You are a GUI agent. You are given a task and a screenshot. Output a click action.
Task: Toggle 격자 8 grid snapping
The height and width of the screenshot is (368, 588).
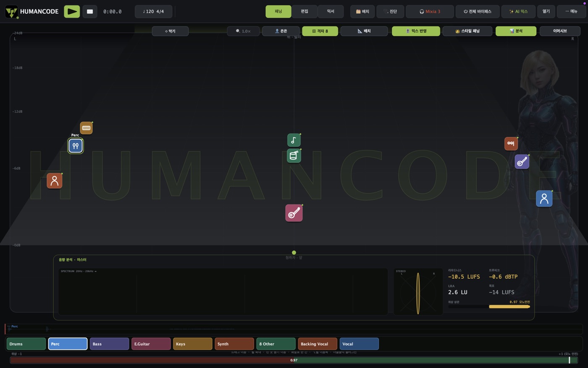point(320,31)
